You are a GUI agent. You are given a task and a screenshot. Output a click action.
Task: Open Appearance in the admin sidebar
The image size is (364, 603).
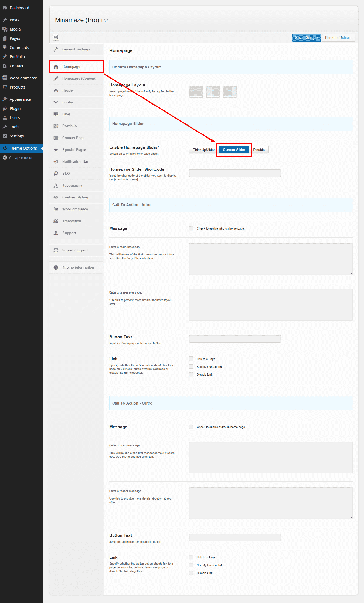(x=20, y=99)
